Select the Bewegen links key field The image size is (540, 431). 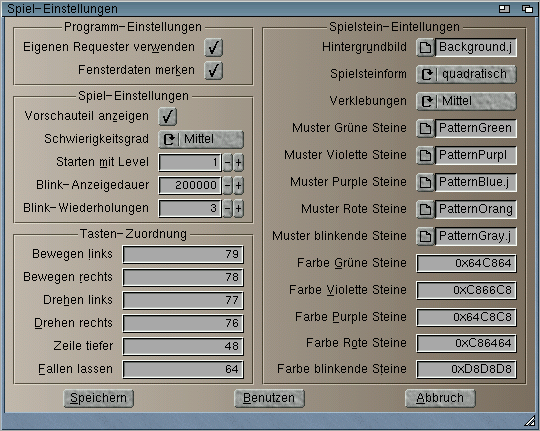pyautogui.click(x=183, y=254)
